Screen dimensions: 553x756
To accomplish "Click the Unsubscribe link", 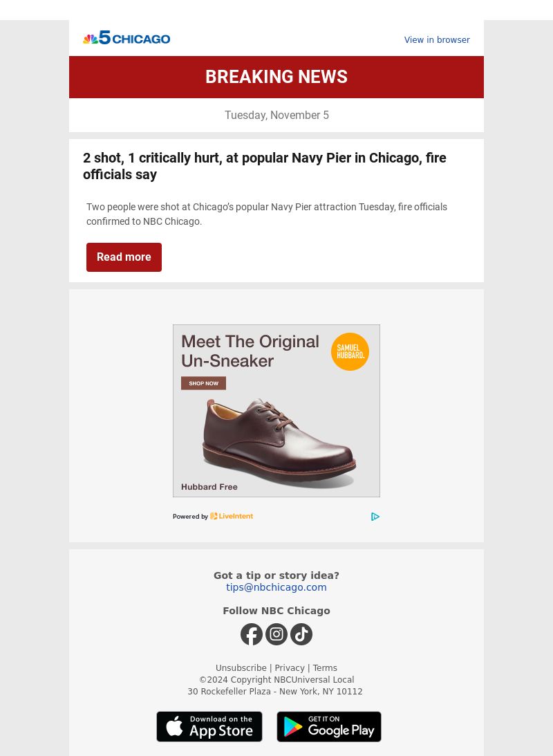I will point(241,667).
